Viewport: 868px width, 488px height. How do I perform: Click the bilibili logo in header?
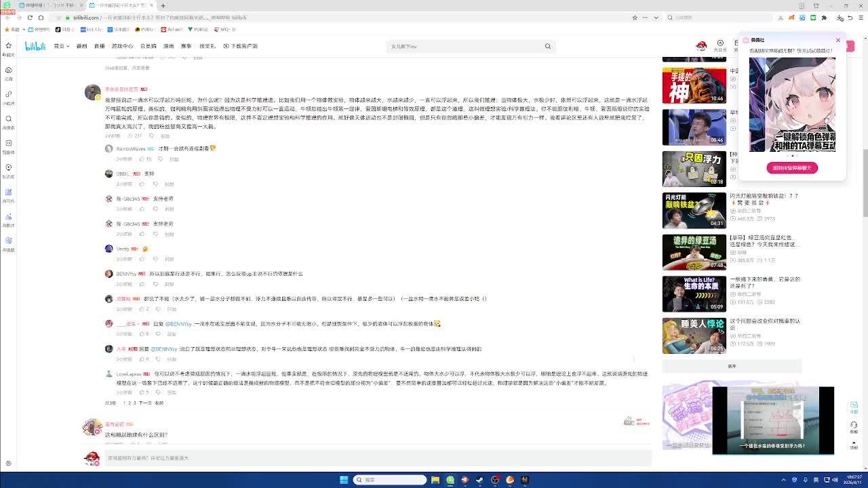click(35, 46)
